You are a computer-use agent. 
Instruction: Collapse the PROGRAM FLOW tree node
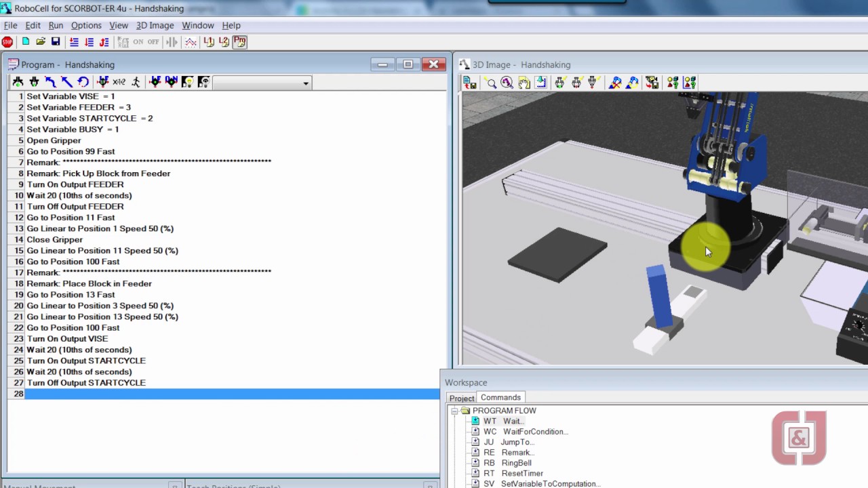coord(454,411)
